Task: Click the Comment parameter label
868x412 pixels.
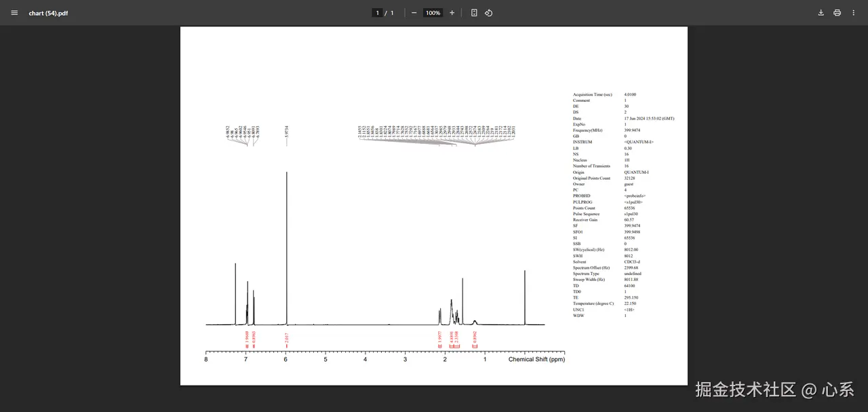Action: 580,100
